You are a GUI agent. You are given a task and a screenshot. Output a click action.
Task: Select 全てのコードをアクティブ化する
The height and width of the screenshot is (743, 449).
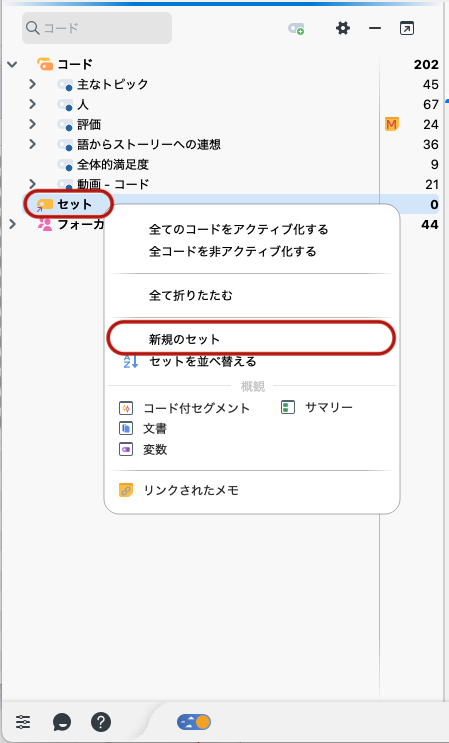(238, 229)
